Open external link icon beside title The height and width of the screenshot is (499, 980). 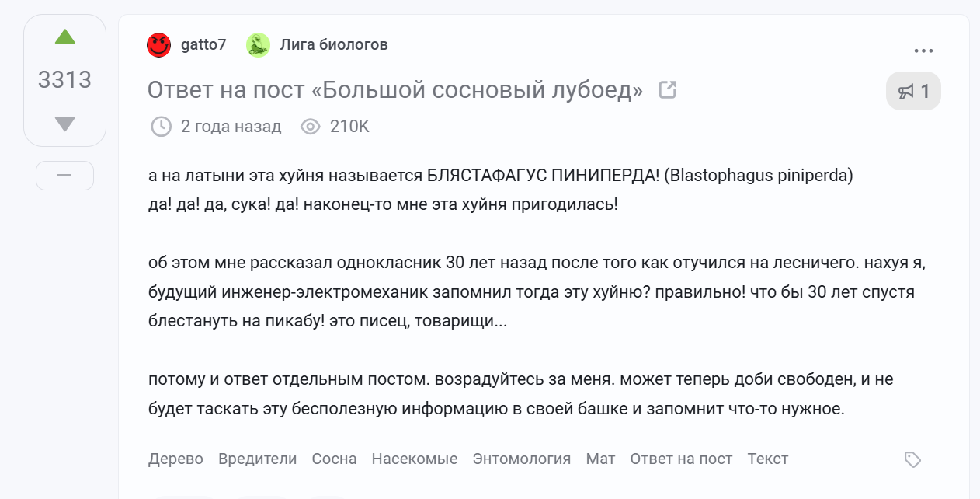[667, 90]
